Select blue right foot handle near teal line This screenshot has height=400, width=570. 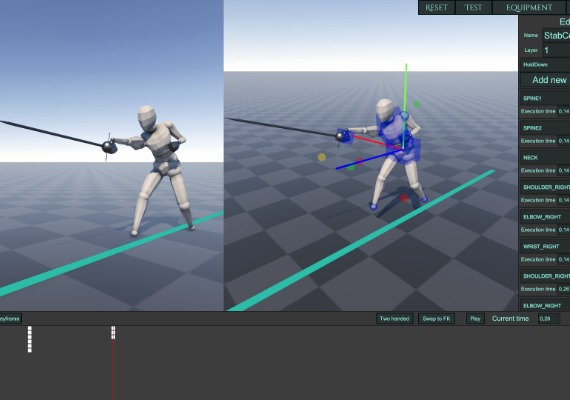424,199
